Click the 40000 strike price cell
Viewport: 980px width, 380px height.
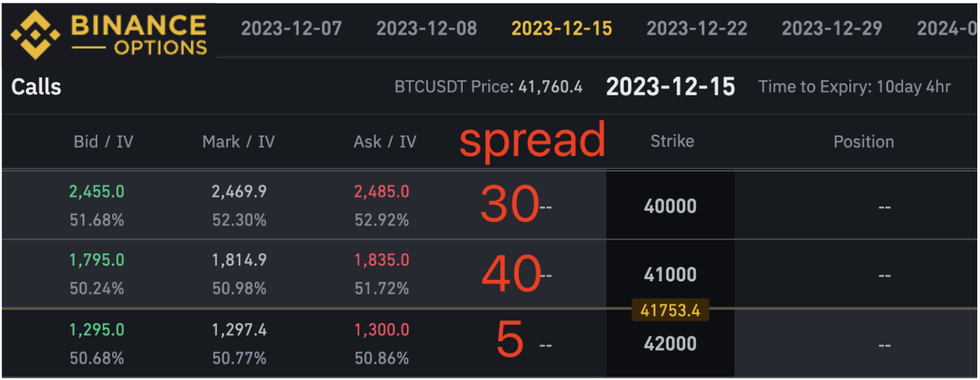670,206
